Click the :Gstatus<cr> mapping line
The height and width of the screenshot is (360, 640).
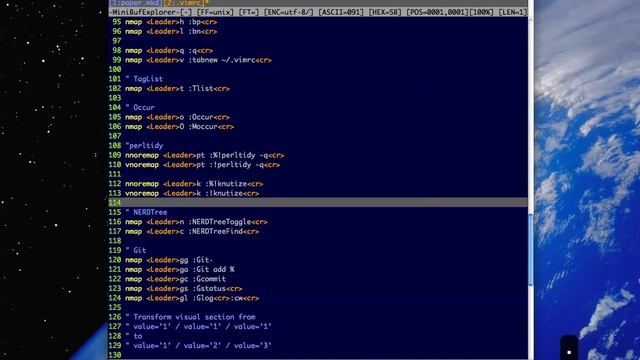coord(183,289)
